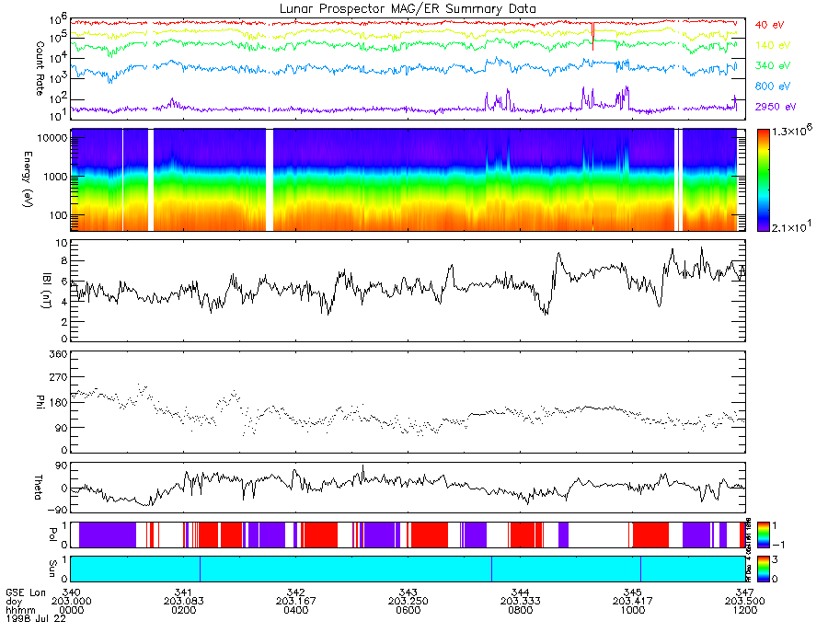The height and width of the screenshot is (644, 828).
Task: Click the '360' tick on the Phi axis
Action: point(58,354)
